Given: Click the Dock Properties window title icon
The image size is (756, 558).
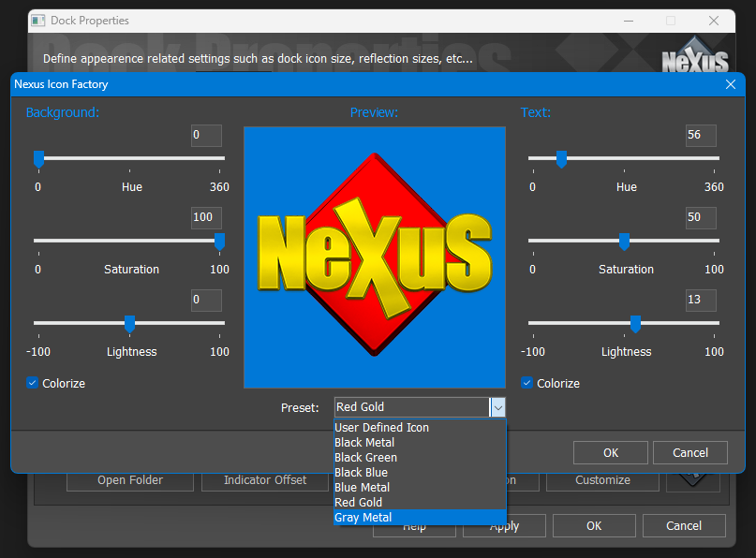Looking at the screenshot, I should (38, 21).
